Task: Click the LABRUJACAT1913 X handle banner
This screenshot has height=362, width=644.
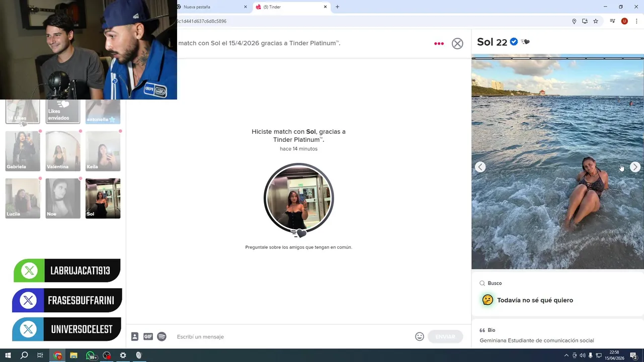Action: click(x=67, y=271)
